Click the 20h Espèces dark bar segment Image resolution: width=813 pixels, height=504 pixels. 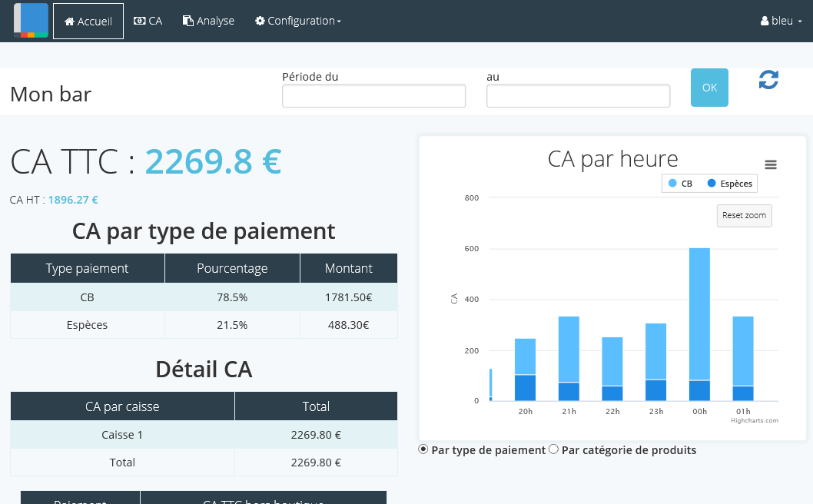pyautogui.click(x=525, y=388)
